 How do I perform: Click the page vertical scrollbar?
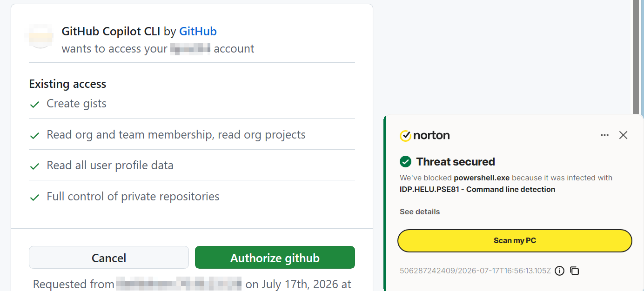pos(636,56)
